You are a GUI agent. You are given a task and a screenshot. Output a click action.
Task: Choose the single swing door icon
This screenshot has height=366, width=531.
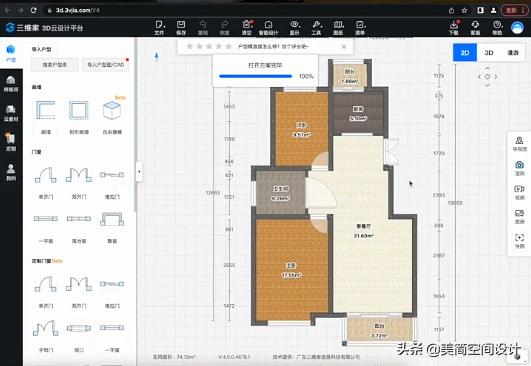coord(46,175)
